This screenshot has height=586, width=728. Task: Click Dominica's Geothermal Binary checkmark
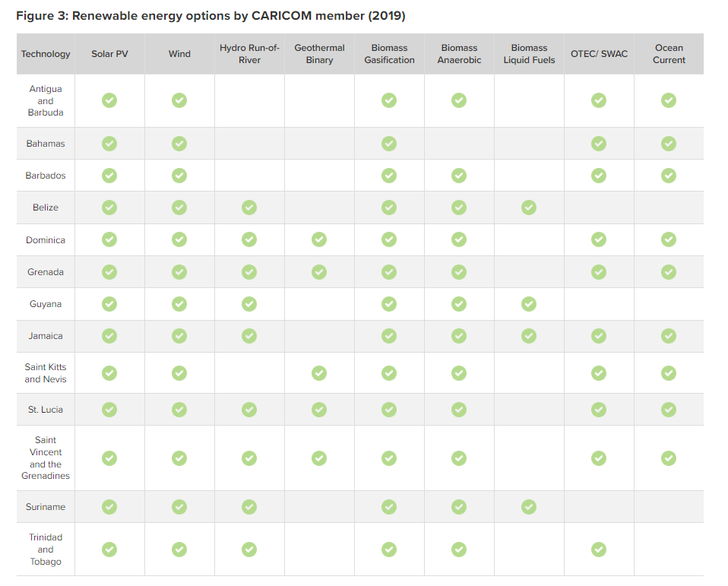[319, 239]
